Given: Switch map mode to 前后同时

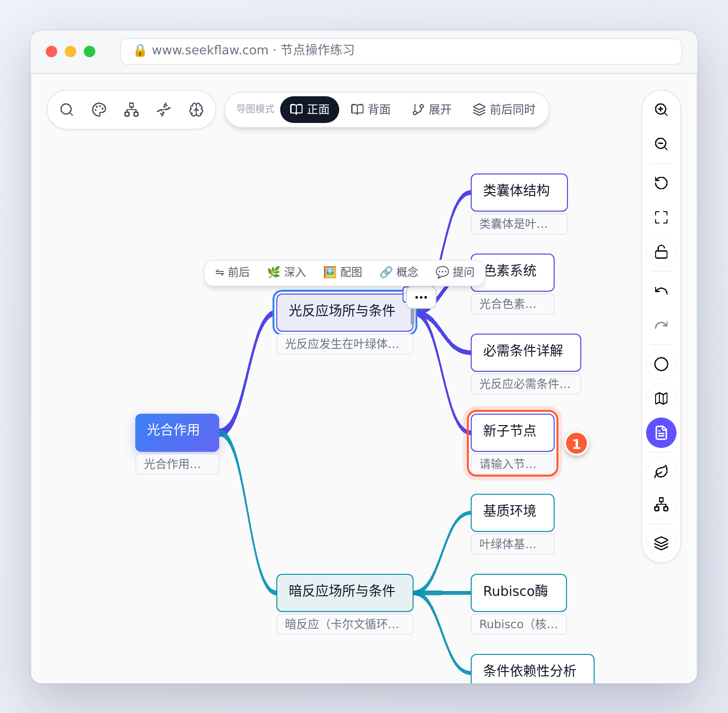Looking at the screenshot, I should click(504, 110).
